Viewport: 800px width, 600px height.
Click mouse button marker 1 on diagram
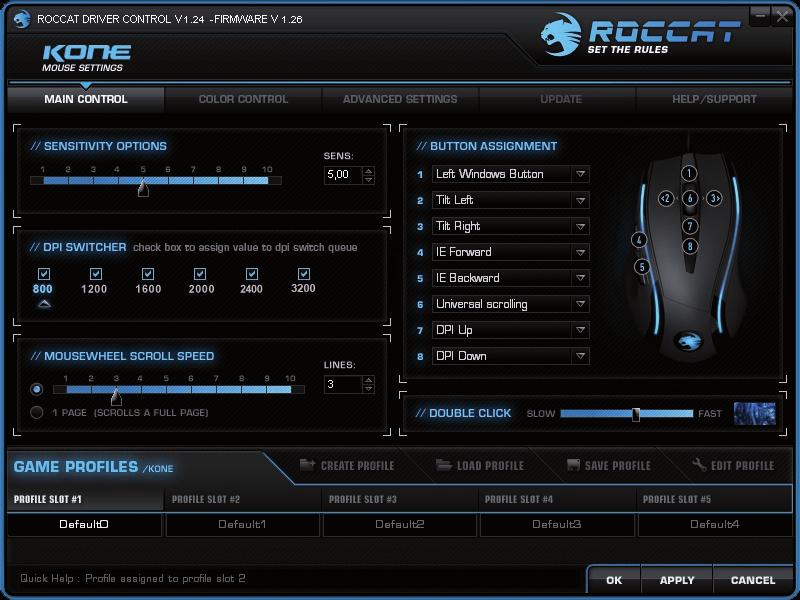pos(689,173)
